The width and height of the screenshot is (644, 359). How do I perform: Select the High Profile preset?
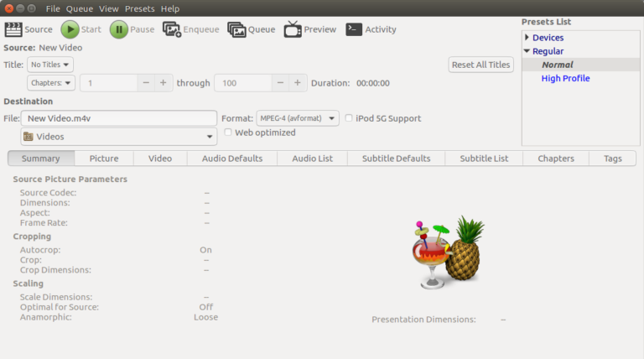click(565, 78)
